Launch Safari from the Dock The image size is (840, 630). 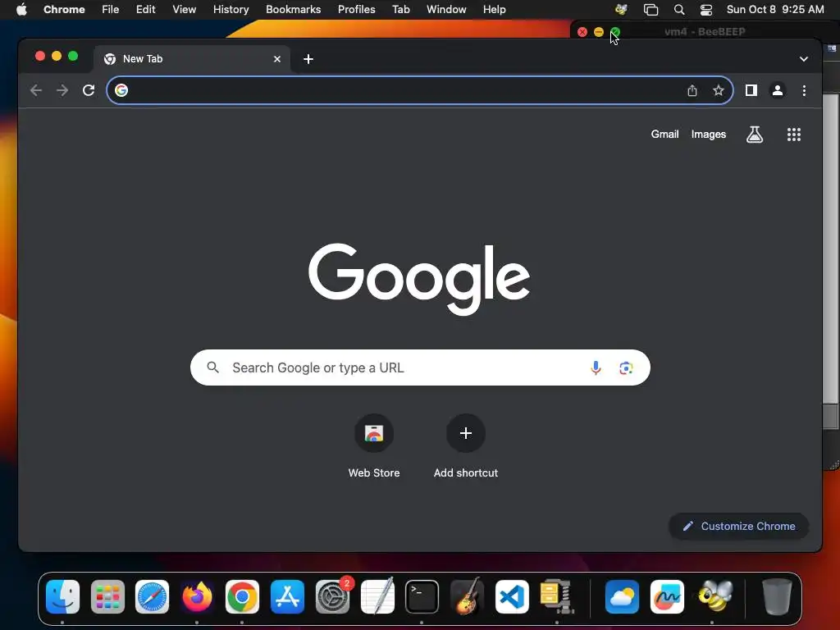(x=152, y=596)
